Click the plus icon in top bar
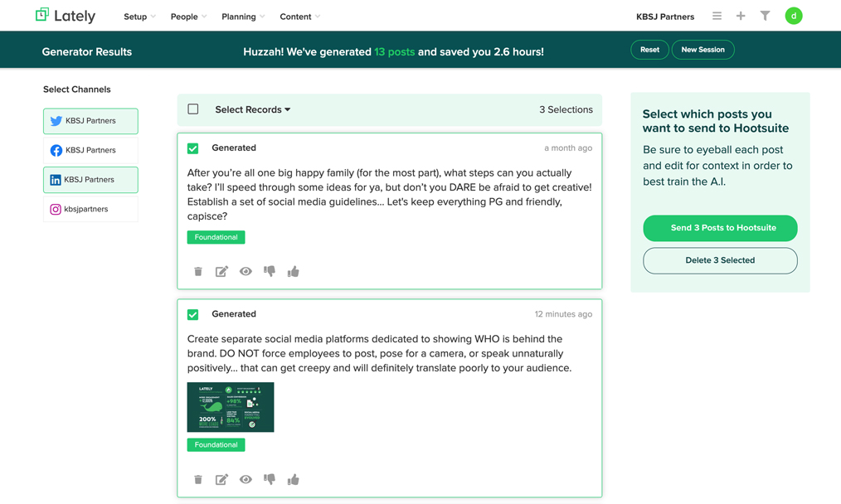Screen dimensions: 841x504 [741, 16]
